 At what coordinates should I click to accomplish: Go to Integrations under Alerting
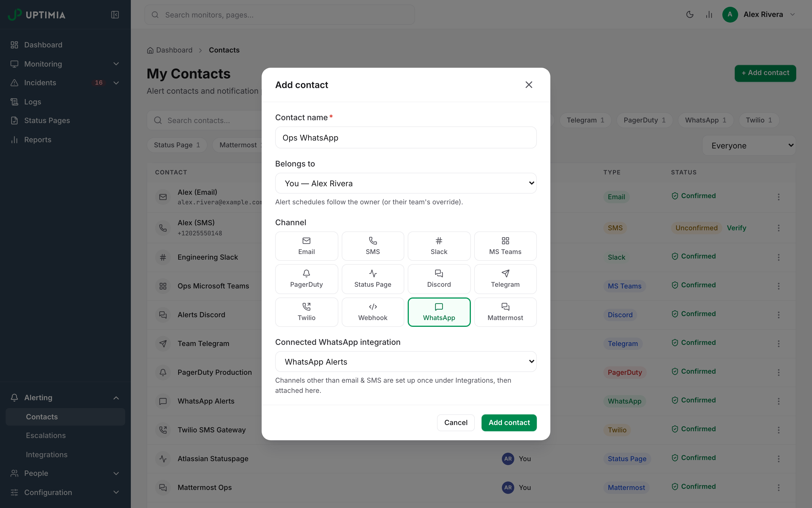tap(65, 455)
